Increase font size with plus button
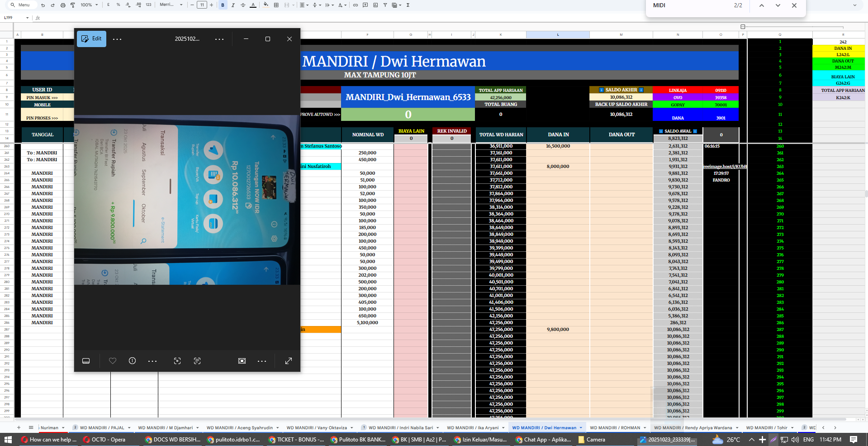This screenshot has width=868, height=446. [211, 5]
